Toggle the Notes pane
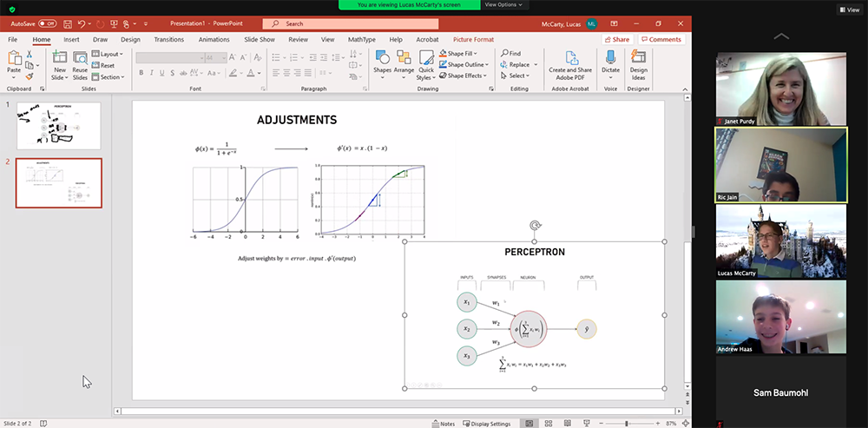The width and height of the screenshot is (868, 428). 444,424
